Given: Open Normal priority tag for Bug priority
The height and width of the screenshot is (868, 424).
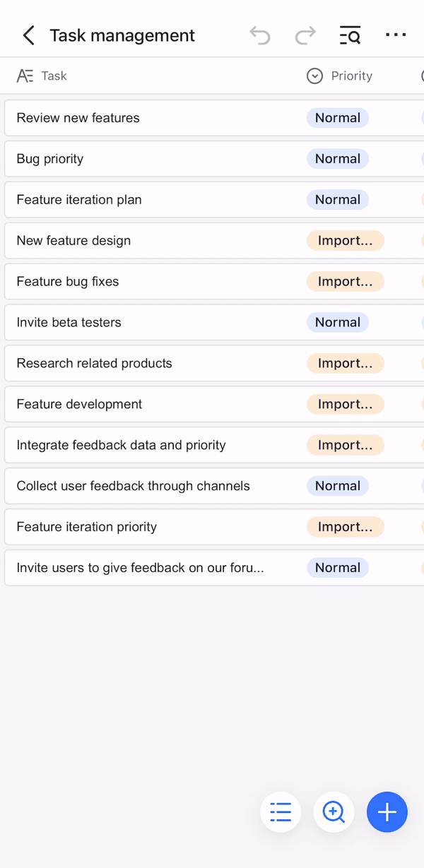Looking at the screenshot, I should [x=338, y=159].
